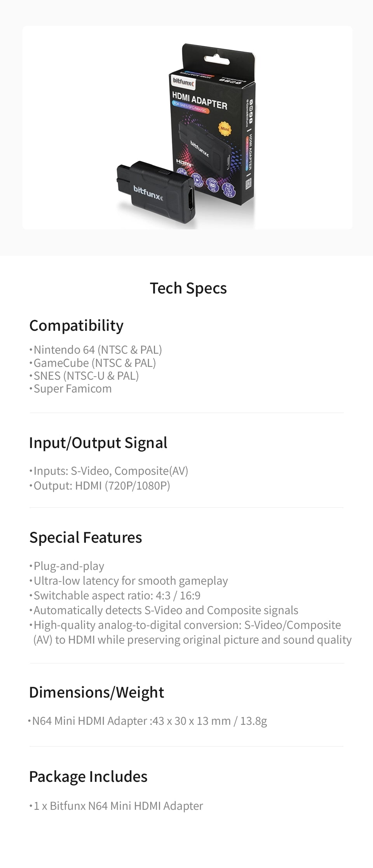The image size is (373, 868).
Task: Click the 1 x Bitfunx N64 Mini HDMI Adapter line
Action: coord(118,806)
